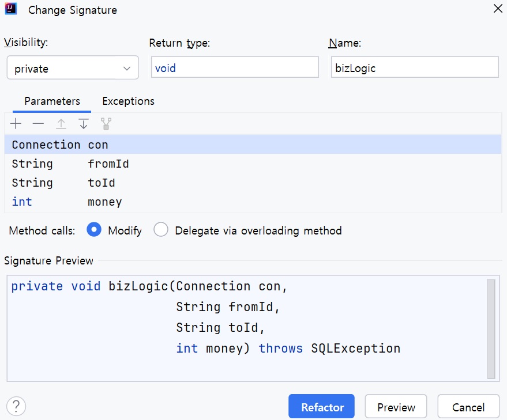
Task: Click the IntelliJ logo in title bar
Action: coord(11,10)
